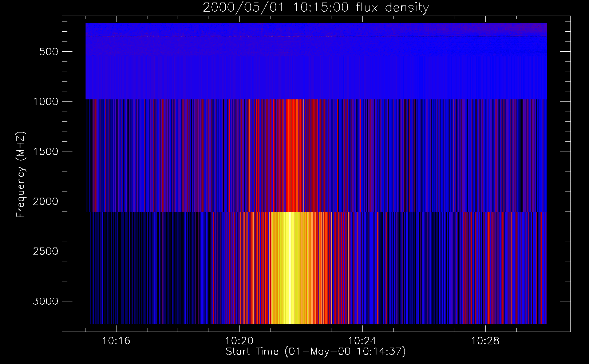Click the 'Start Time (01-May-00 10:14:37)' label
589x364 pixels.
[316, 352]
